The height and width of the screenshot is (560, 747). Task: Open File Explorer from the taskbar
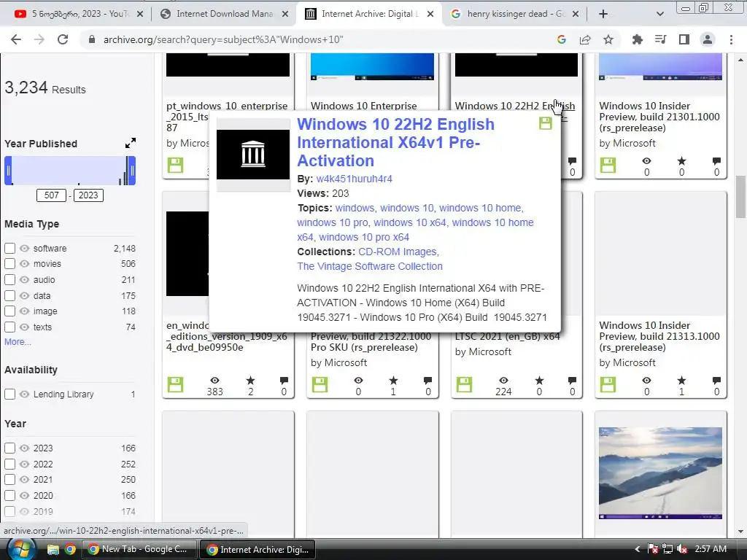click(x=53, y=550)
